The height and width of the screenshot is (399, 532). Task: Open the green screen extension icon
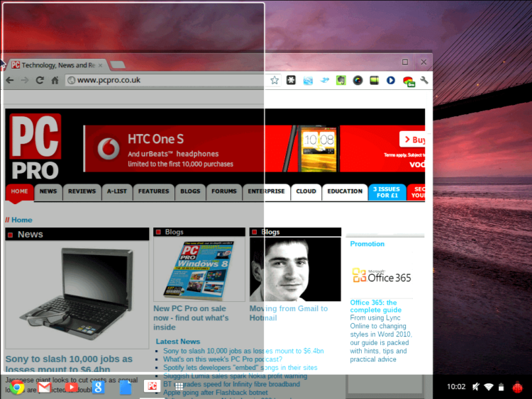point(375,80)
